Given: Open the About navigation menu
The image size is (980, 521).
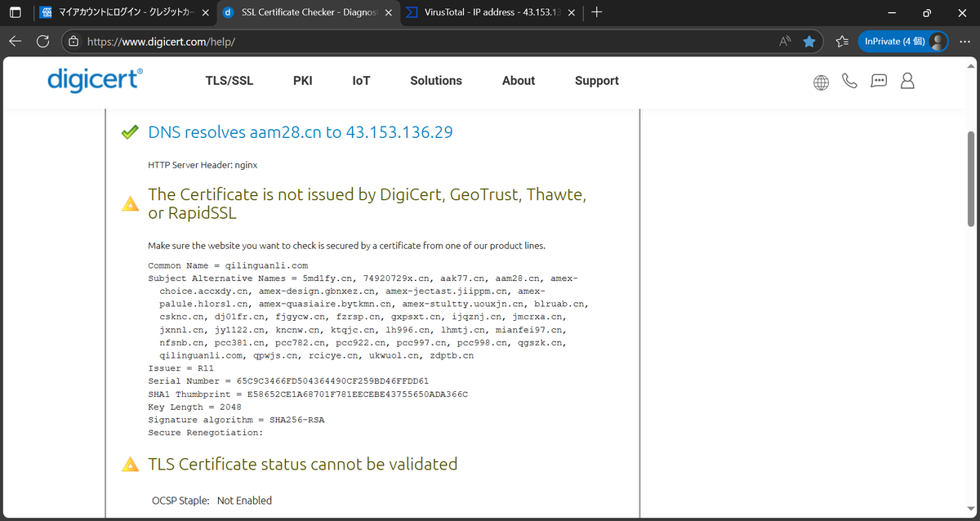Looking at the screenshot, I should click(519, 81).
